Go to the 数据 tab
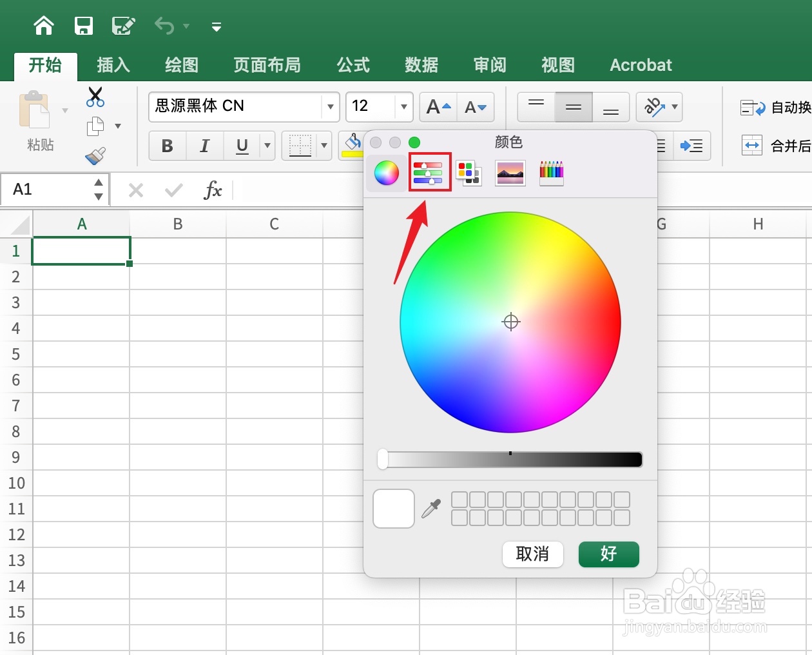 421,65
